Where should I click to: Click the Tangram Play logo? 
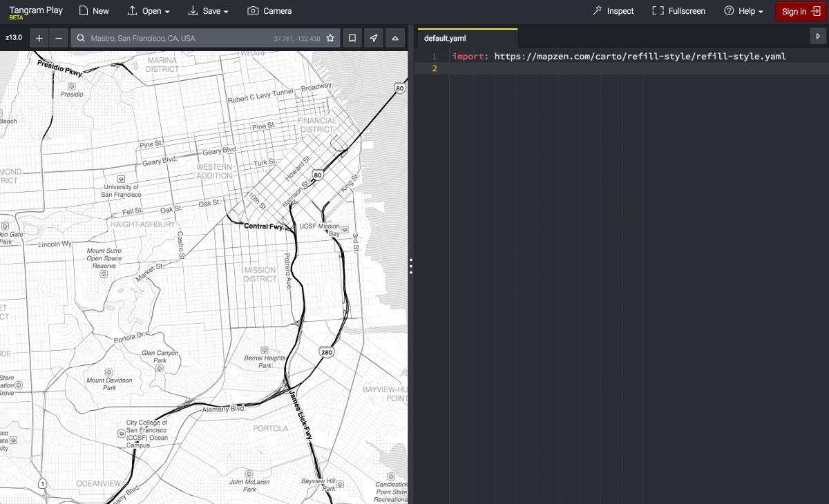coord(36,12)
